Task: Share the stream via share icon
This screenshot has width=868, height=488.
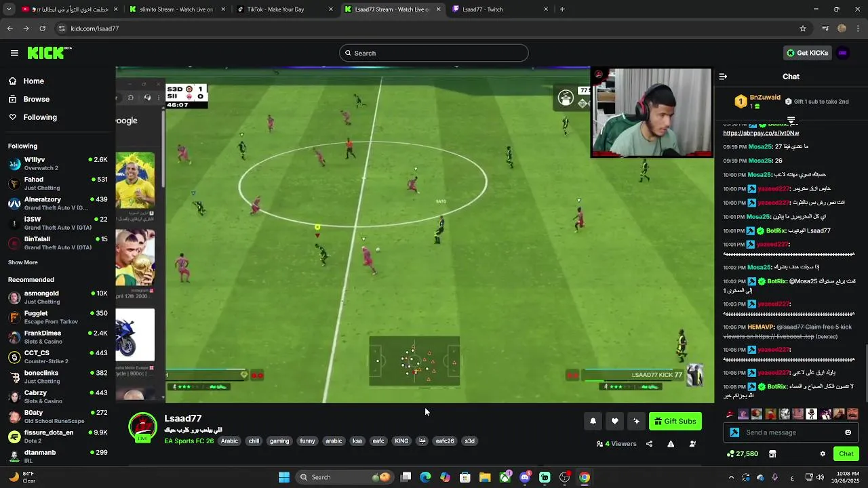Action: (x=649, y=444)
